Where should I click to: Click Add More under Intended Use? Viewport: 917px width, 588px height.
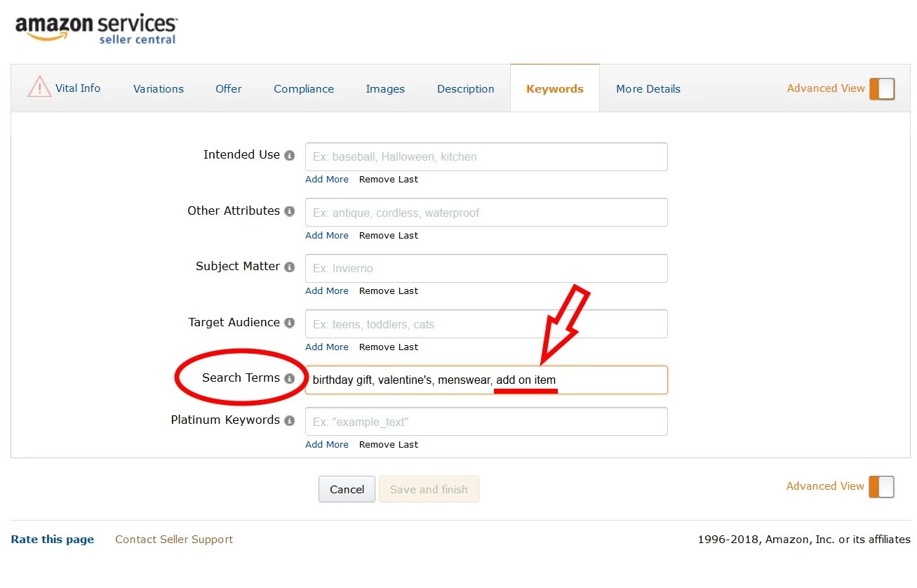click(x=326, y=179)
